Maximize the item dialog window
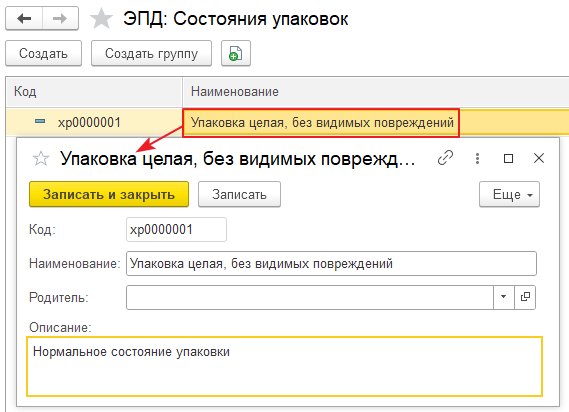569x412 pixels. 508,158
